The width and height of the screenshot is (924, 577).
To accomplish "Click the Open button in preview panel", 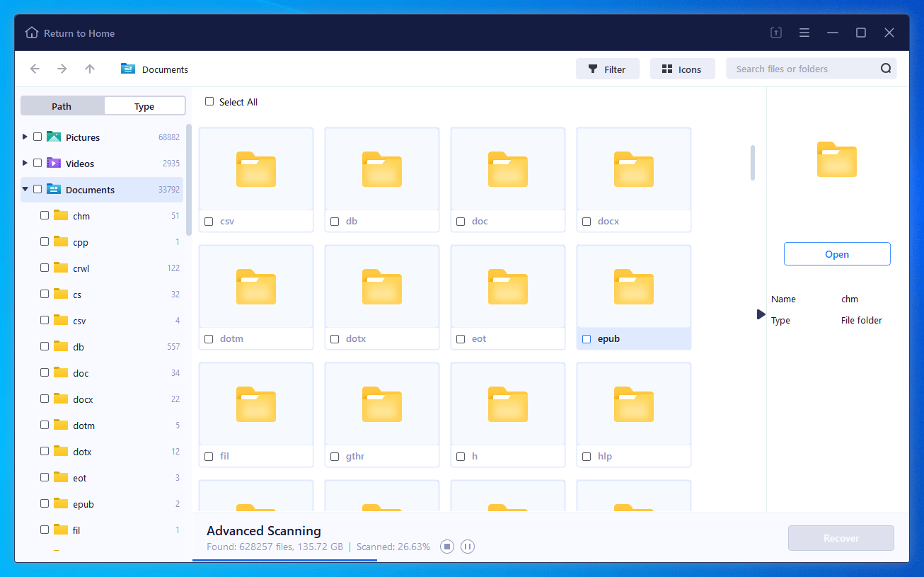I will (x=837, y=254).
